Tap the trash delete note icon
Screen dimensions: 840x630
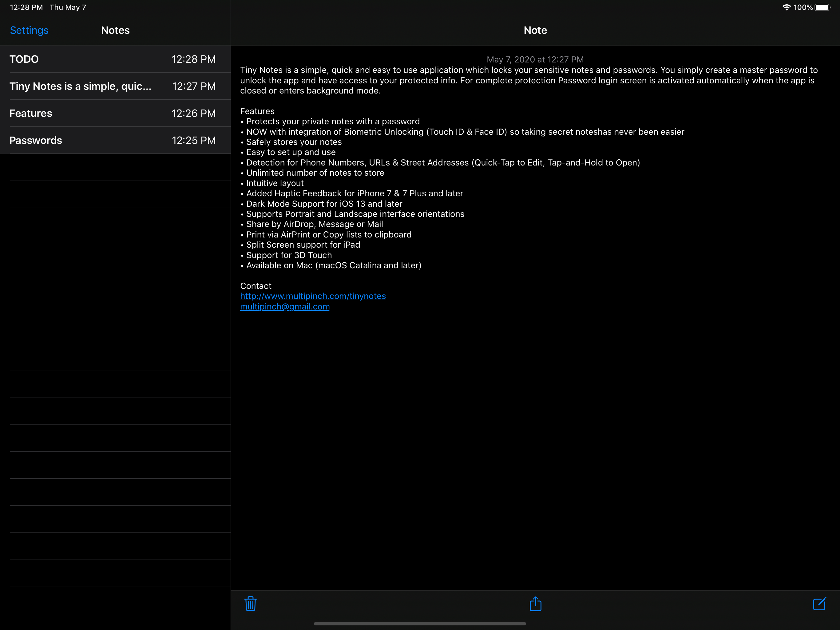tap(250, 604)
